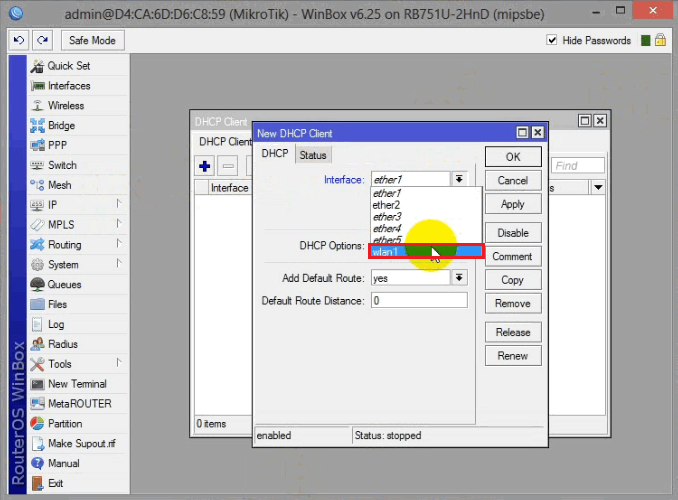This screenshot has height=500, width=678.
Task: Open the Switch menu item
Action: tap(79, 165)
